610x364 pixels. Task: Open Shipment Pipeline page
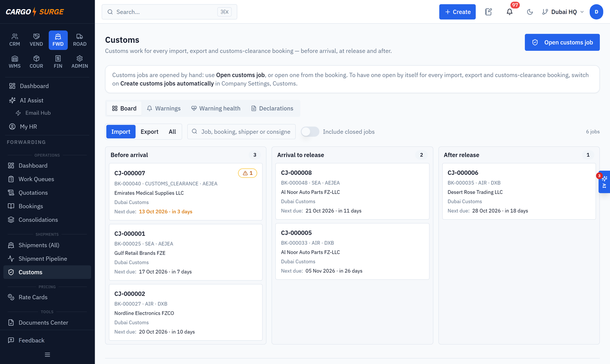tap(47, 259)
